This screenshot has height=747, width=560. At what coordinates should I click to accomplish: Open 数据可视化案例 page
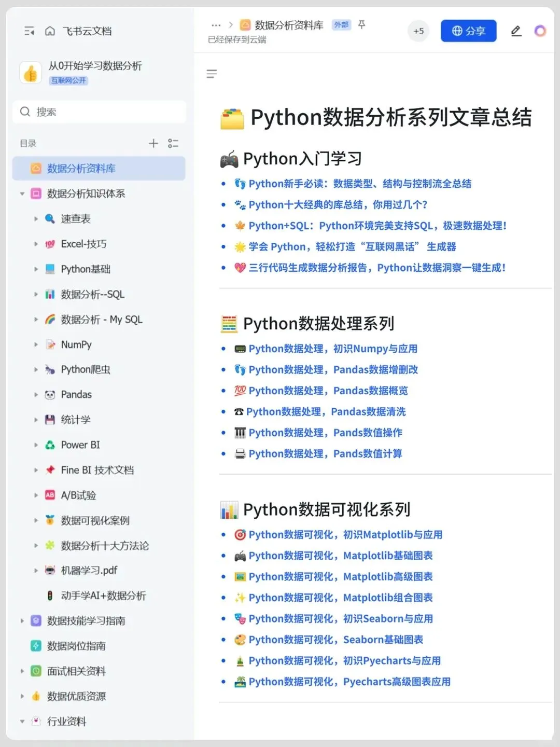coord(95,520)
